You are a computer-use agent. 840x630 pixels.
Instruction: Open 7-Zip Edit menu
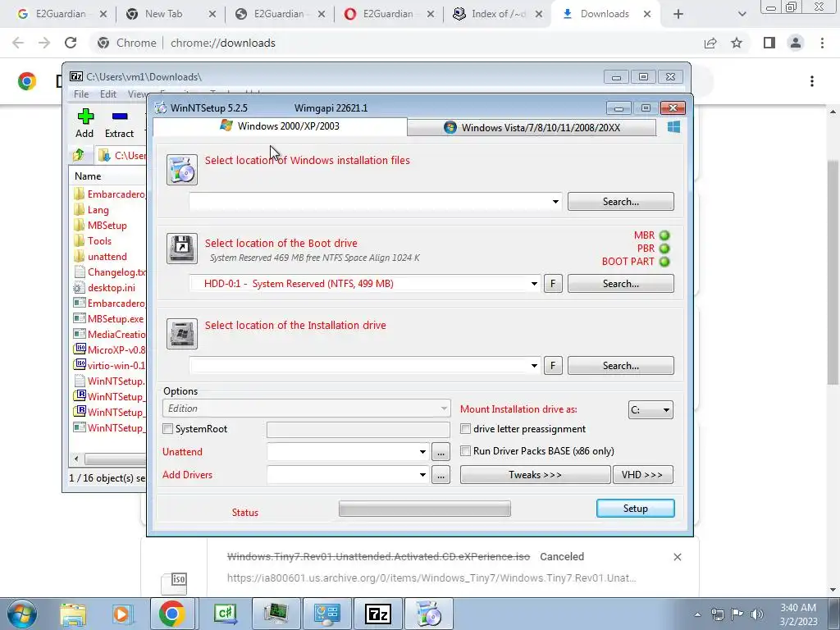tap(107, 94)
